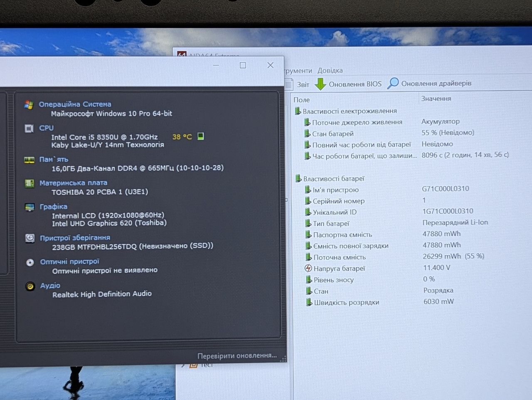This screenshot has height=400, width=532.
Task: Open the partly hidden Інструменти menu in AIDA64
Action: click(298, 71)
